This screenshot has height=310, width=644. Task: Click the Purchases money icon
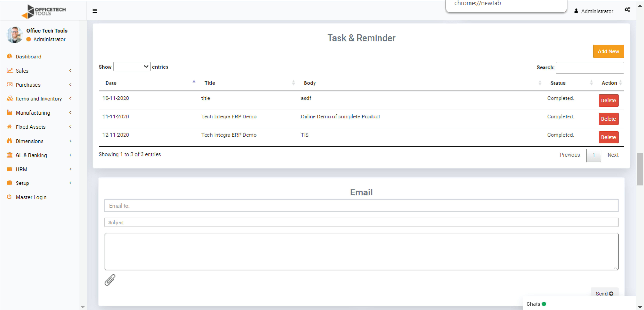tap(10, 84)
